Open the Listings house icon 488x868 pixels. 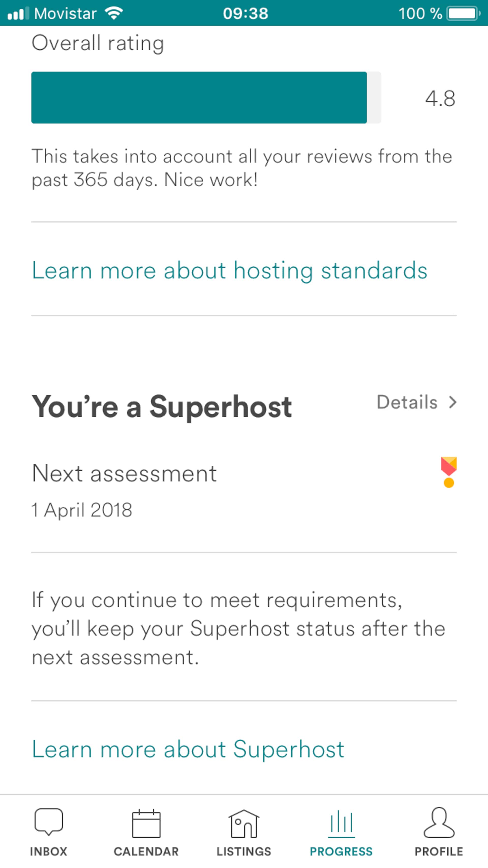point(244,824)
